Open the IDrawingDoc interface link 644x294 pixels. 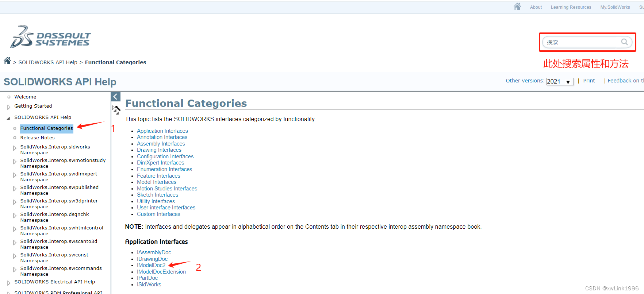click(152, 259)
